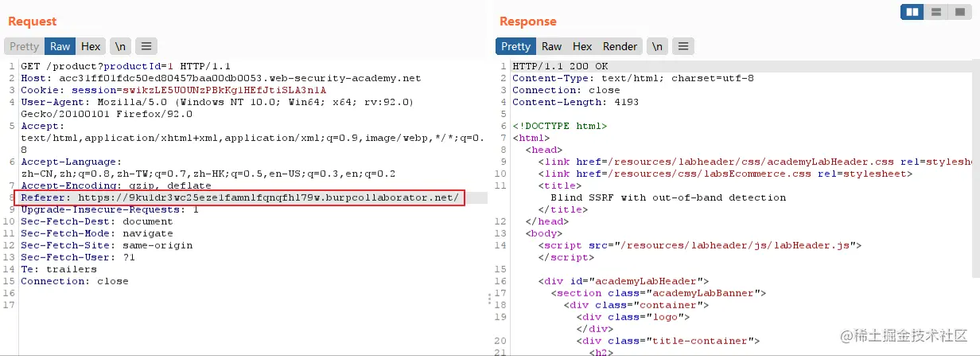980x356 pixels.
Task: Toggle non-printable characters in Request panel
Action: 119,46
